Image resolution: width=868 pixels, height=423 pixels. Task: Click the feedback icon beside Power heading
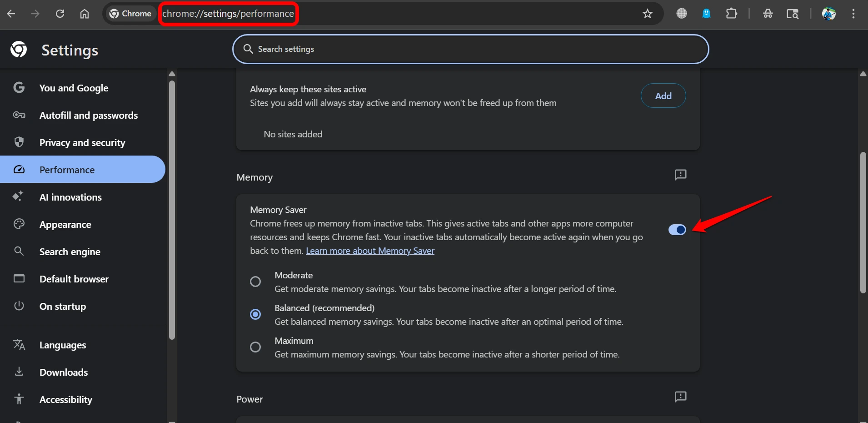(680, 397)
